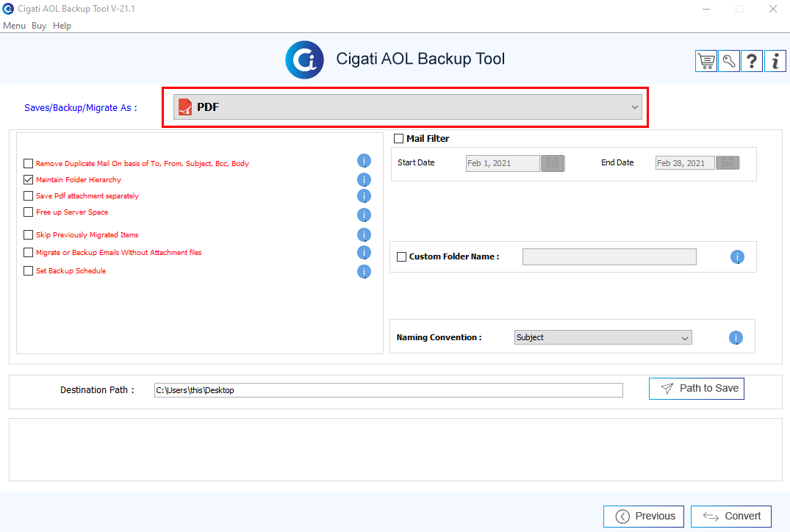The width and height of the screenshot is (790, 532).
Task: Show info for Set Backup Schedule
Action: [x=364, y=272]
